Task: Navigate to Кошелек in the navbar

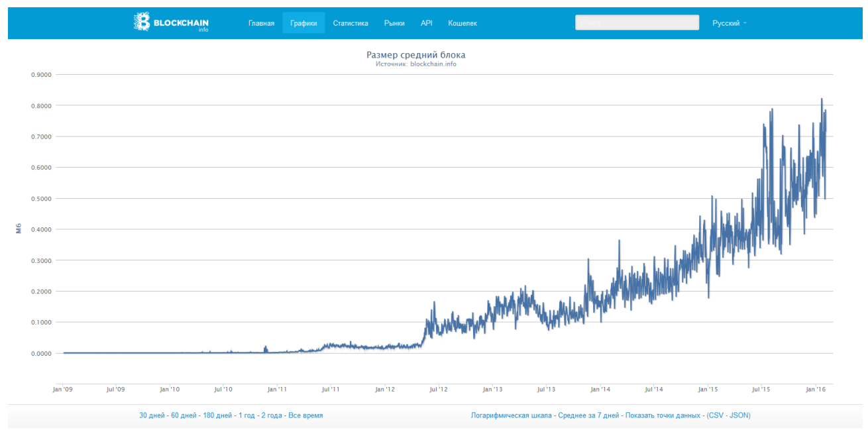Action: (462, 23)
